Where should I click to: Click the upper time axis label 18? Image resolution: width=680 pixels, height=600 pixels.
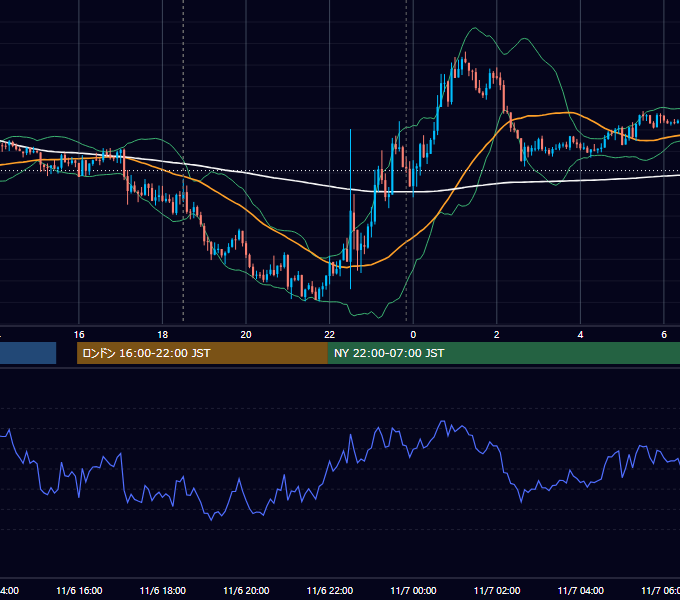[163, 335]
